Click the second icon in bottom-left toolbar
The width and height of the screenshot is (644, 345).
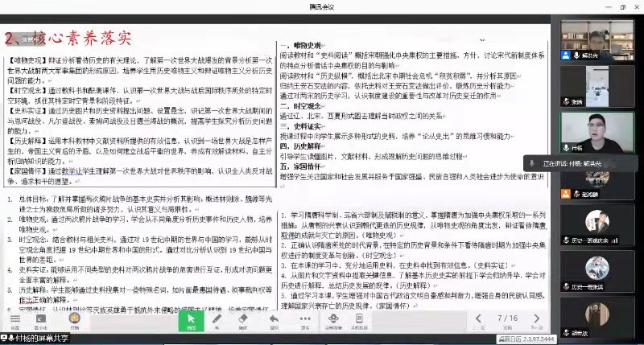[41, 320]
